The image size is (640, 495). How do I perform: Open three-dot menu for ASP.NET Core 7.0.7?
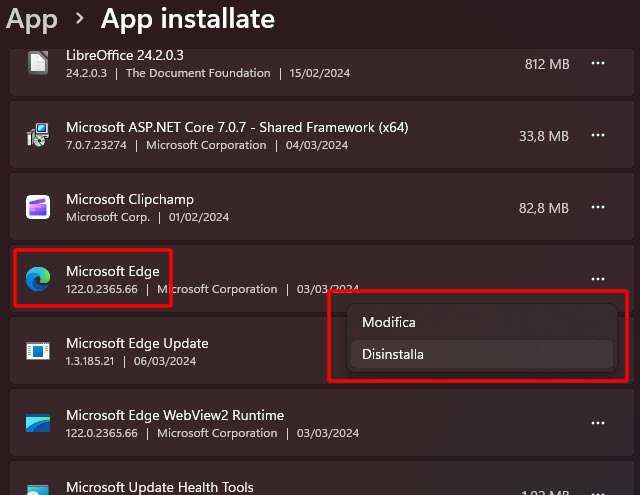(598, 135)
